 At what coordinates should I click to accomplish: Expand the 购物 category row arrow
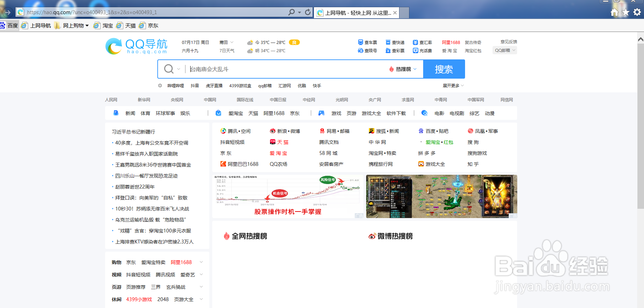(201, 262)
